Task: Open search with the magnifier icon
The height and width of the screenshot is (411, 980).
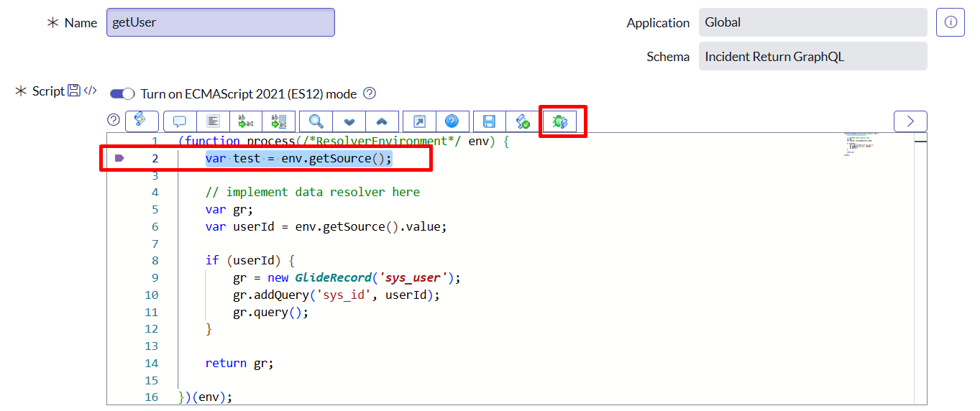Action: (x=316, y=121)
